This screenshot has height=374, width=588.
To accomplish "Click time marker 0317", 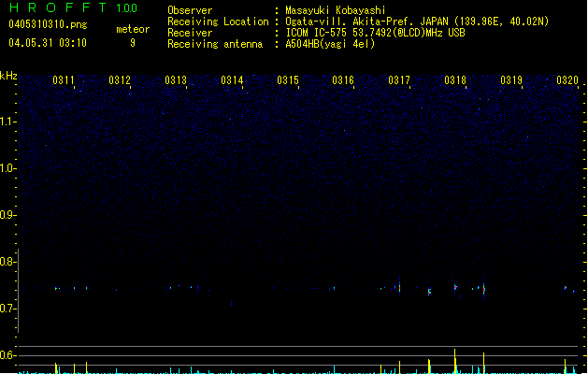I will pyautogui.click(x=399, y=80).
